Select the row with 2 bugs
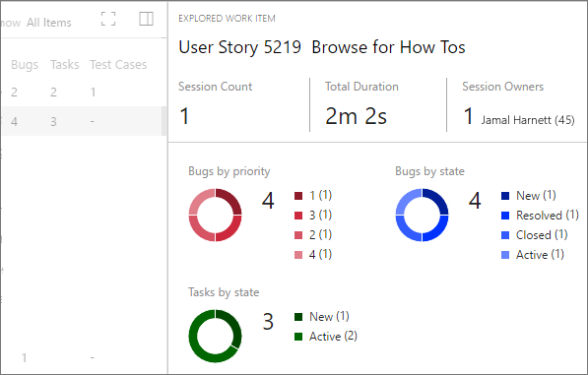The image size is (588, 375). 84,92
